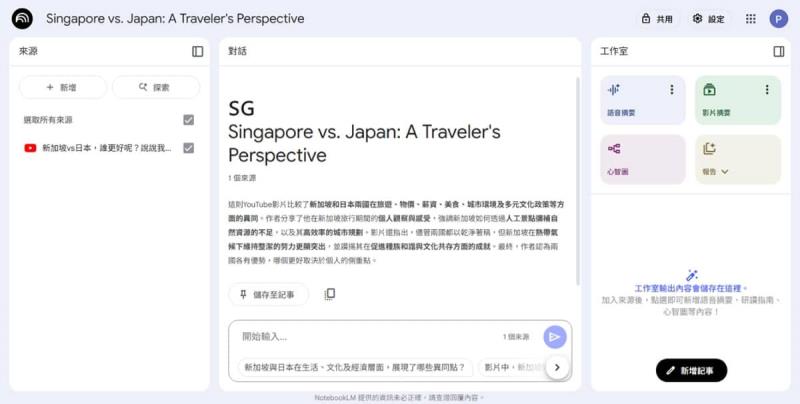
Task: Click the 1 個來源 text under the title
Action: click(x=242, y=178)
